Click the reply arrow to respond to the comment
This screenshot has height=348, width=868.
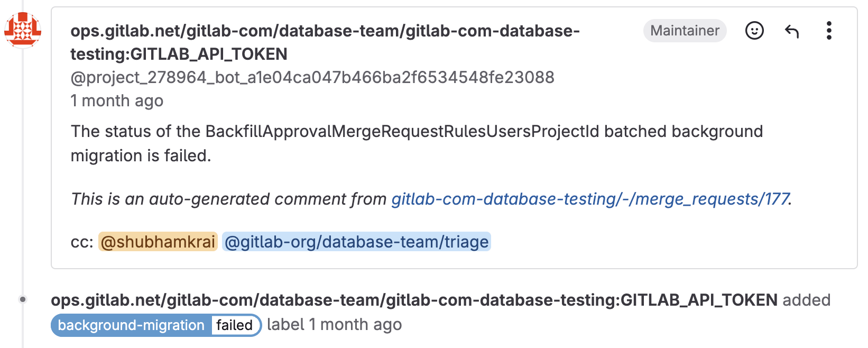tap(791, 31)
